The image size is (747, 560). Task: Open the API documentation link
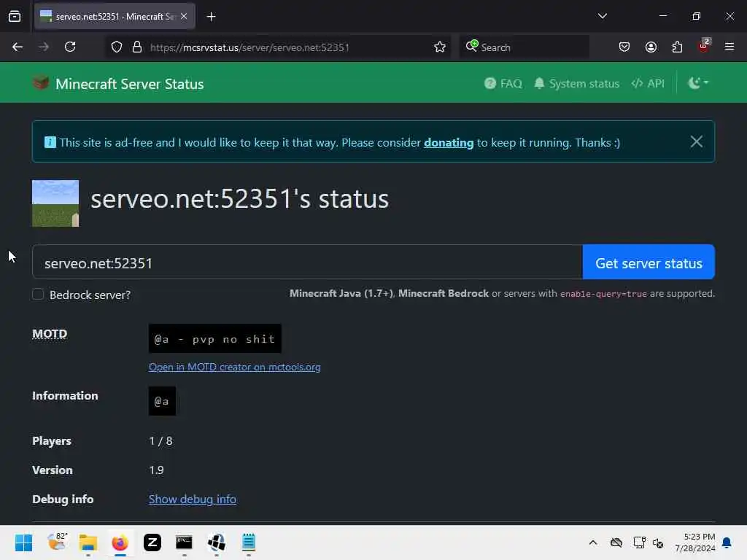point(648,84)
